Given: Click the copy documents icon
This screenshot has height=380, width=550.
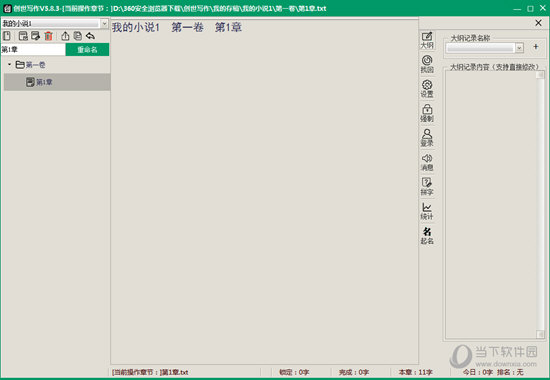Looking at the screenshot, I should click(x=78, y=36).
